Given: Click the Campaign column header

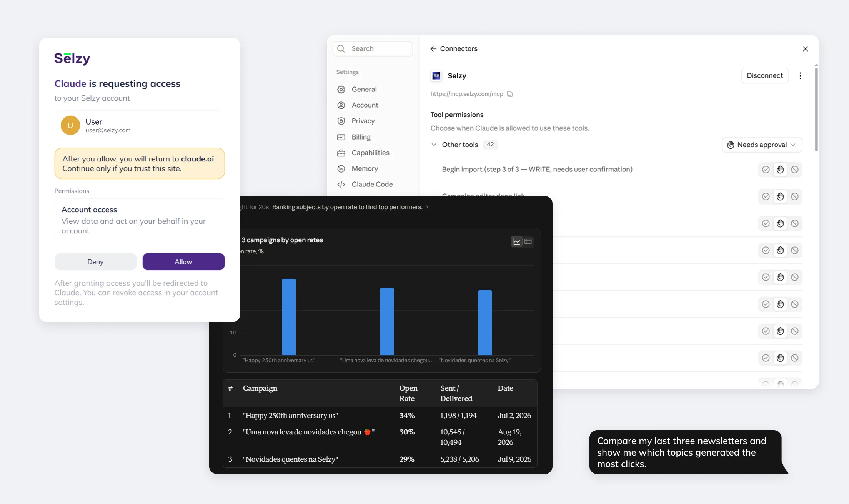Looking at the screenshot, I should (260, 388).
